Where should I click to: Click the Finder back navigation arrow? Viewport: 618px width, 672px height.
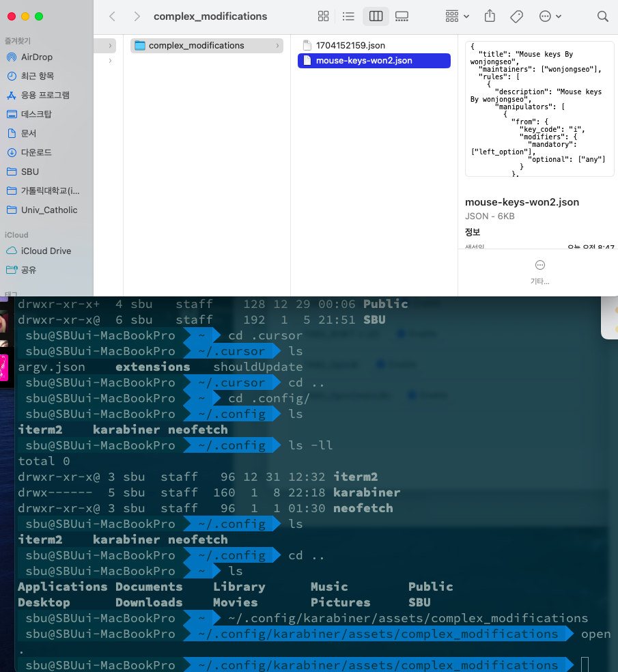coord(113,16)
